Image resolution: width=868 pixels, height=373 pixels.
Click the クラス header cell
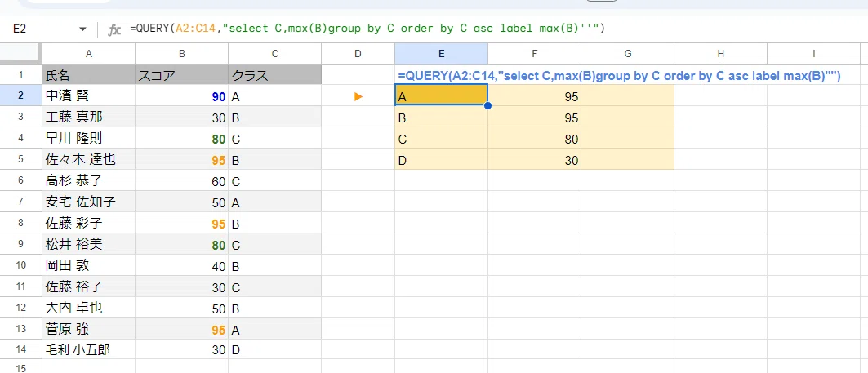click(274, 75)
